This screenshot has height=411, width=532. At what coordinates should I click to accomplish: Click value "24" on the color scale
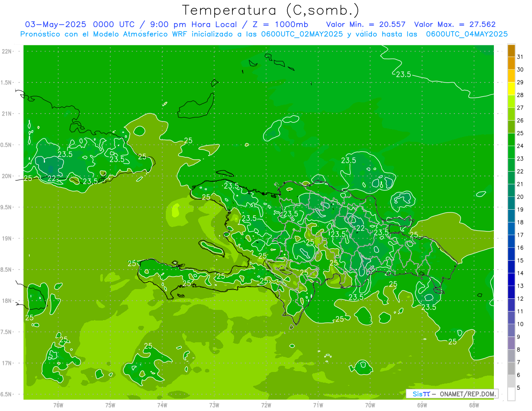520,146
